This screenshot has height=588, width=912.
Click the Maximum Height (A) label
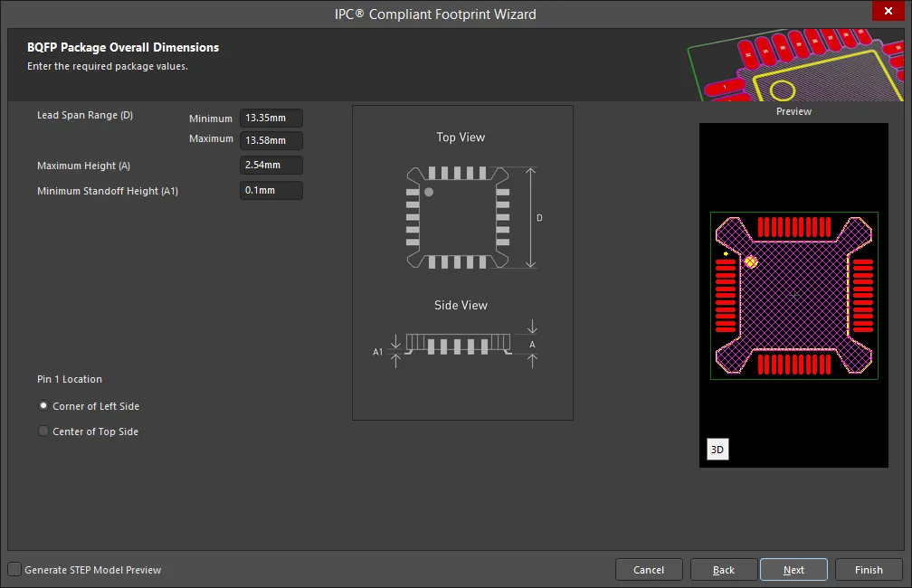coord(83,166)
